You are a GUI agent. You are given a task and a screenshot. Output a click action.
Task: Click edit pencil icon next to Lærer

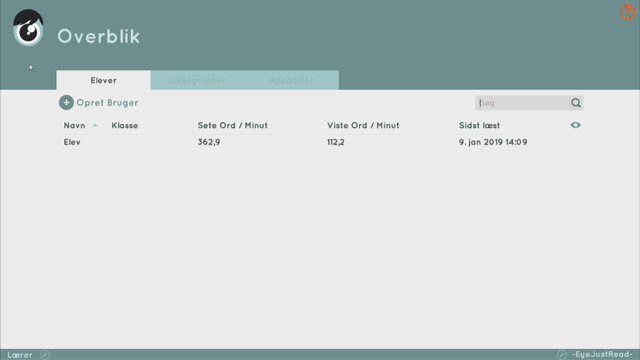pos(45,355)
